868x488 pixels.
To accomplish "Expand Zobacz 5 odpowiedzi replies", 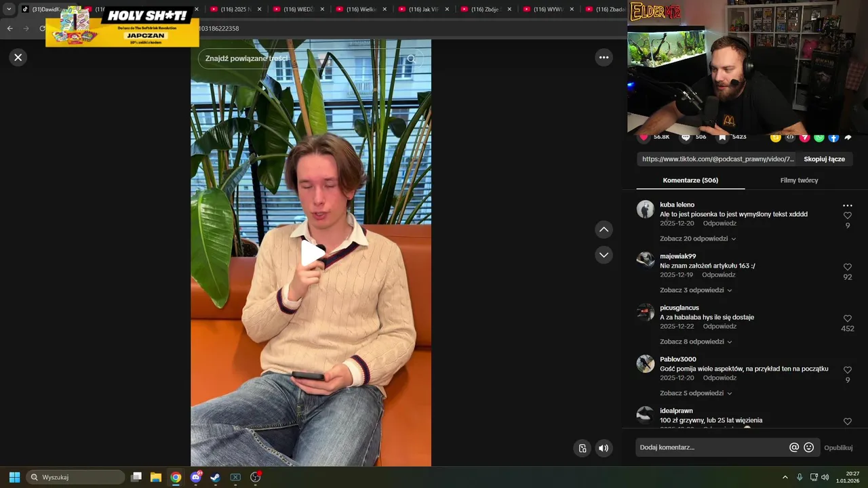I will click(x=696, y=393).
